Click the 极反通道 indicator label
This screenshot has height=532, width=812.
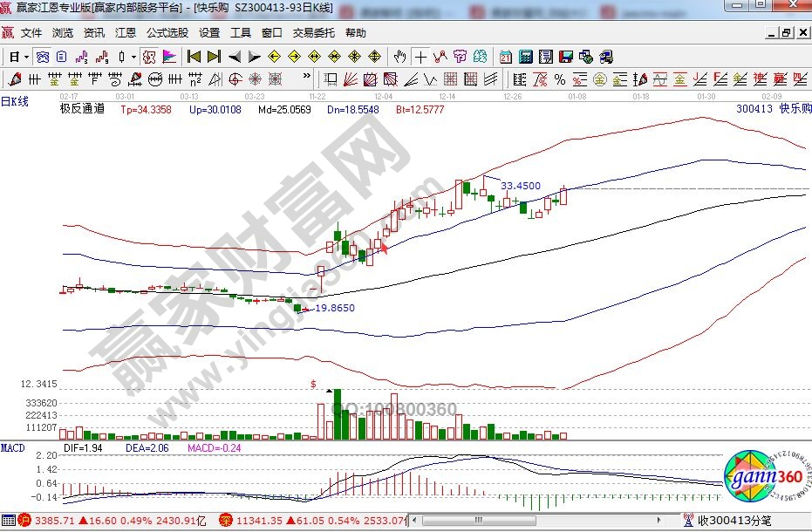coord(82,109)
